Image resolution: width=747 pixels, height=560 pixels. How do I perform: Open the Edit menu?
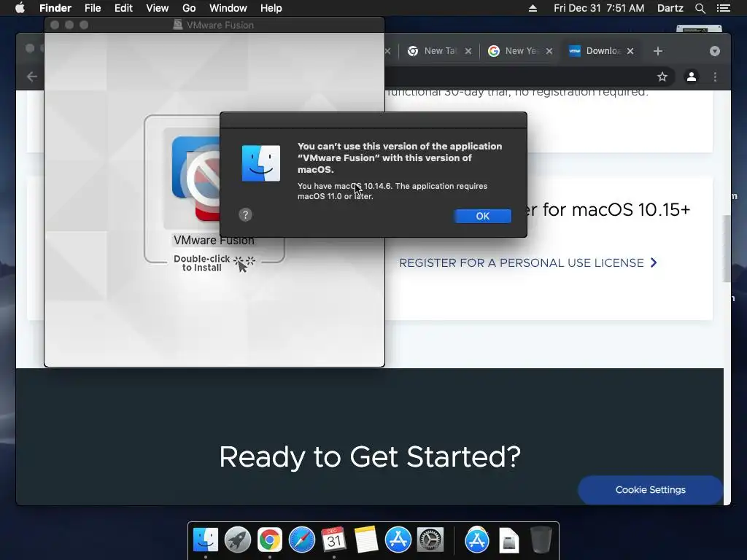click(123, 8)
